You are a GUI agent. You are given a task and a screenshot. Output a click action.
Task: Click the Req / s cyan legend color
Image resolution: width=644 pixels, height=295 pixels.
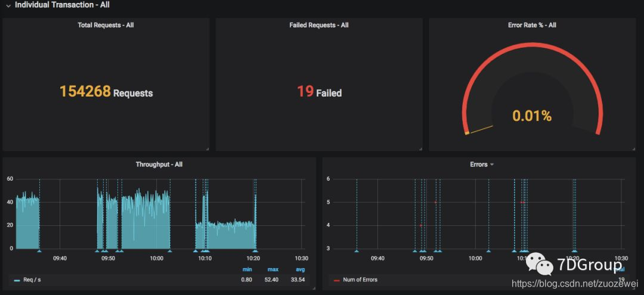[17, 280]
